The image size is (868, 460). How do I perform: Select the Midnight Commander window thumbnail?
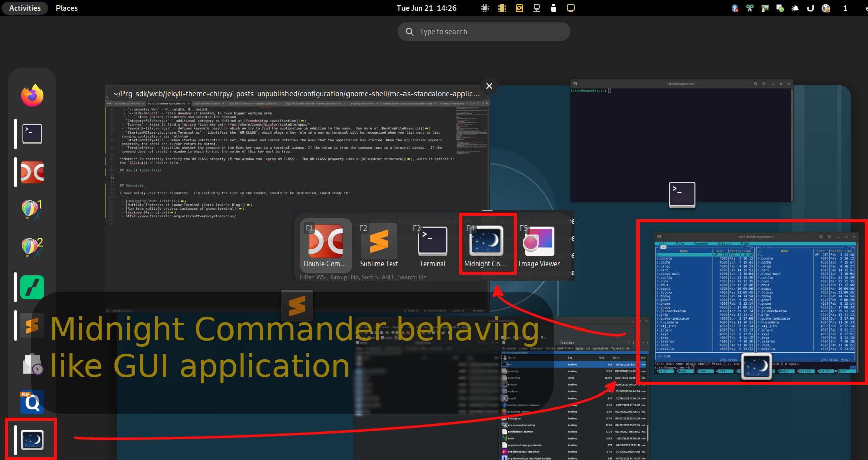(756, 303)
